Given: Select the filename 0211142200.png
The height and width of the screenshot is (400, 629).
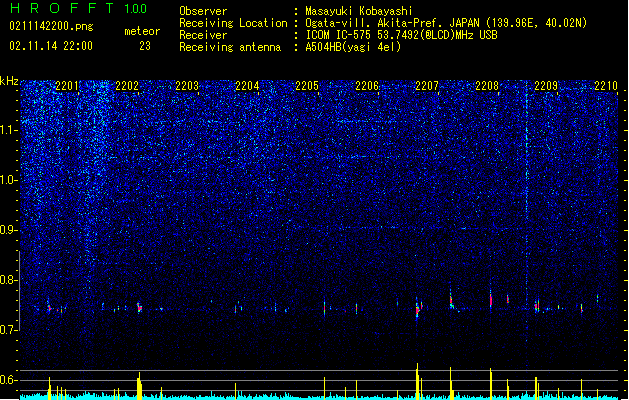Looking at the screenshot, I should pyautogui.click(x=51, y=26).
